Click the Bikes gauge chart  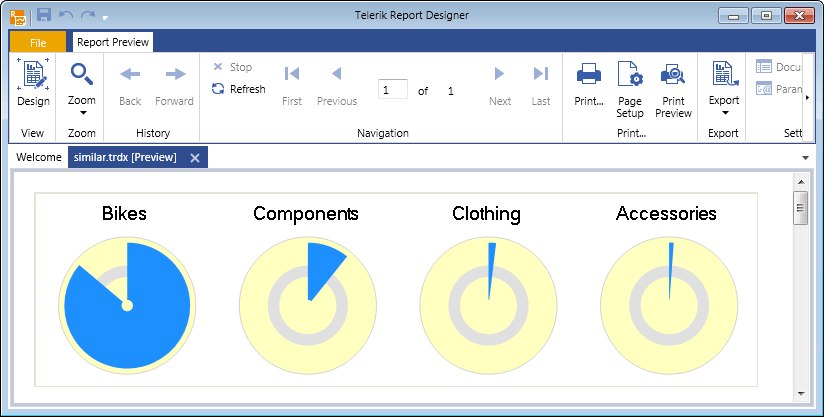click(x=127, y=305)
